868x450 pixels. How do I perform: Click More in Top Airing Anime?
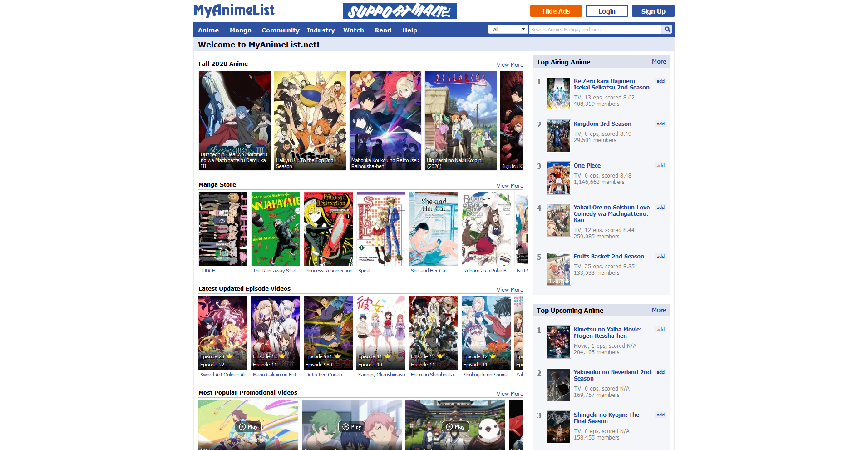coord(659,62)
